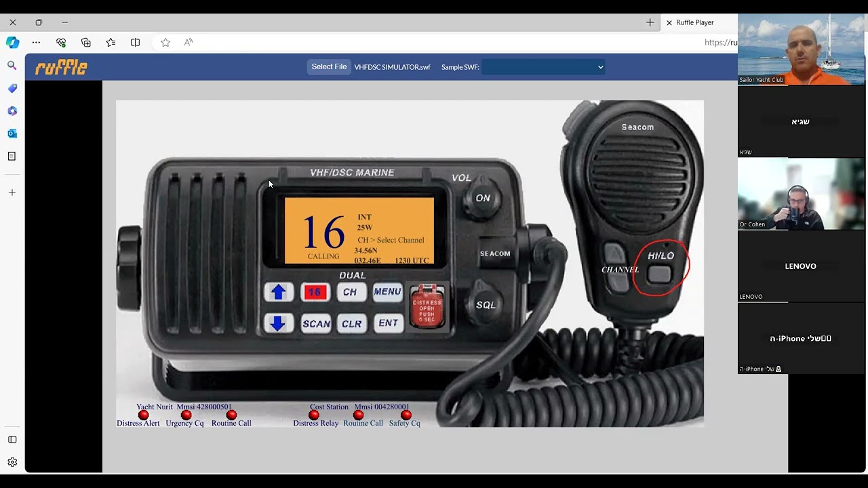Click the '1230 UTC' time readout
Screen dimensions: 868x488
pos(412,260)
